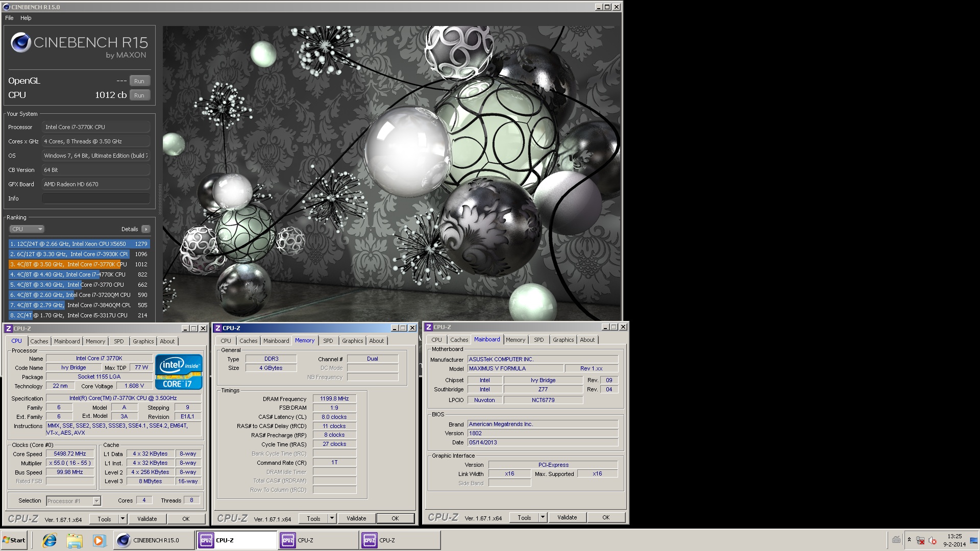Click the Cinebench R15 logo icon
The height and width of the screenshot is (551, 980).
tap(21, 42)
